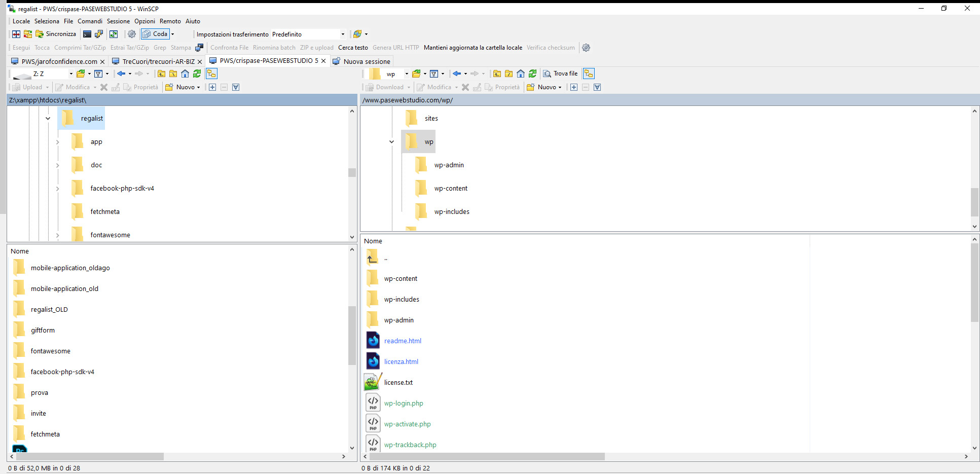Image resolution: width=980 pixels, height=474 pixels.
Task: Refresh the remote wp directory
Action: tap(532, 74)
